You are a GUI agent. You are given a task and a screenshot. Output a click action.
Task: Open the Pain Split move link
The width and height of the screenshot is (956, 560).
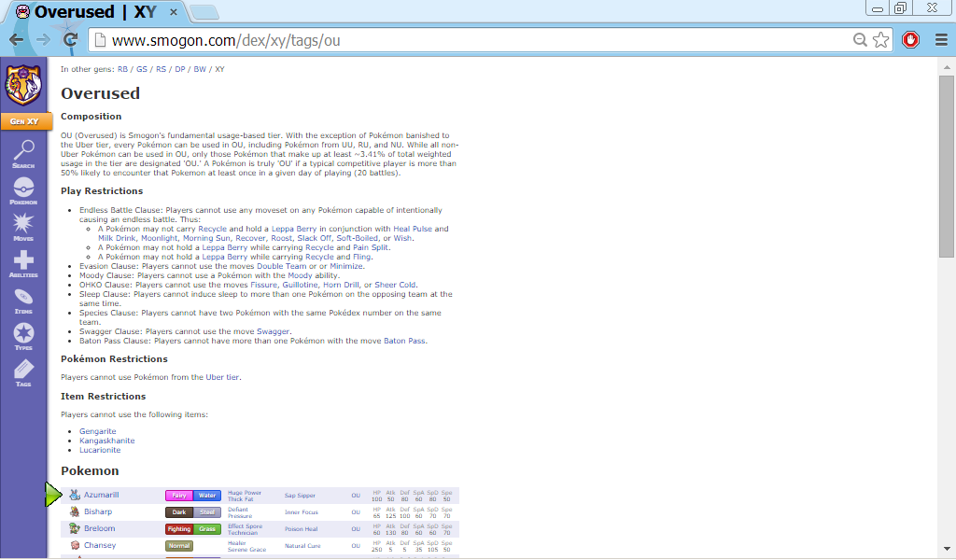(371, 247)
